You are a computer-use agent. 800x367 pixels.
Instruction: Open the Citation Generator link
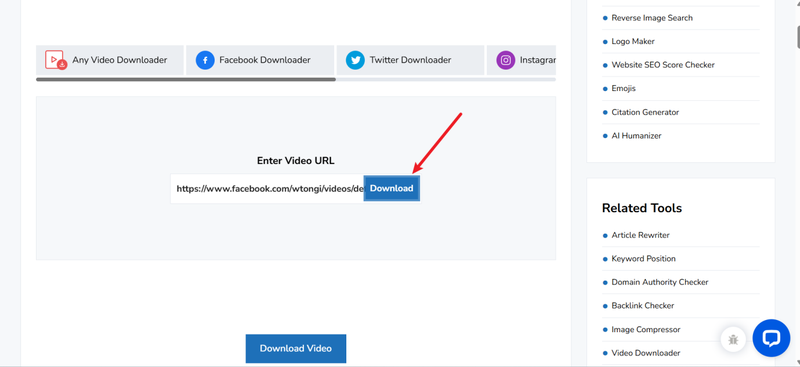645,112
